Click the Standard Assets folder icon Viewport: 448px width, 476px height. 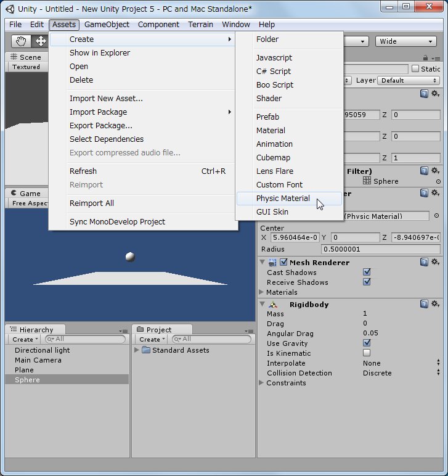(146, 350)
